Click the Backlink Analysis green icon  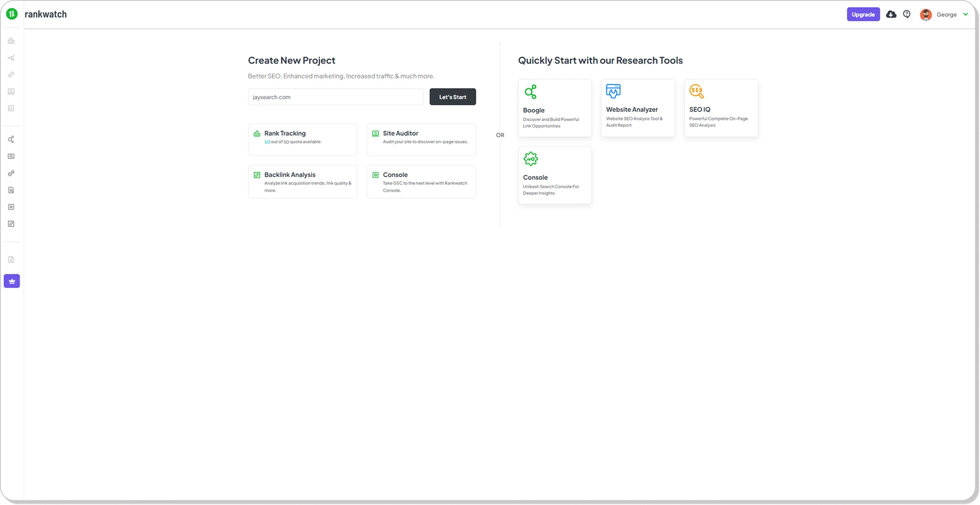point(257,175)
